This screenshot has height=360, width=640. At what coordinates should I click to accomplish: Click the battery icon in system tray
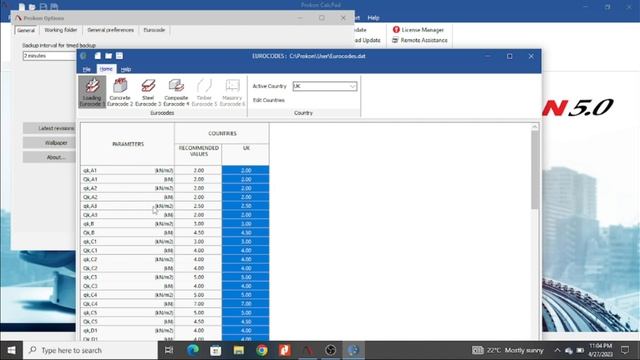pos(580,351)
